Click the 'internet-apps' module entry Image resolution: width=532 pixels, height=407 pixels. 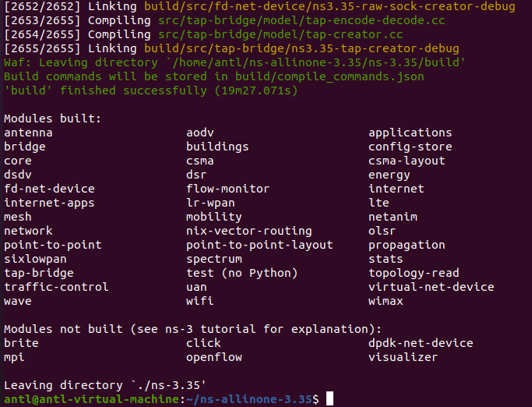pos(49,203)
